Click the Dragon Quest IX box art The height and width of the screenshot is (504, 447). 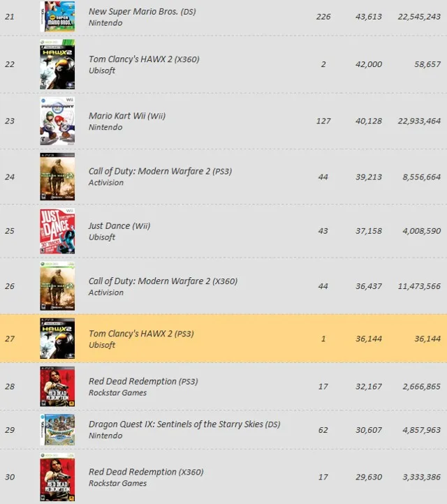(57, 430)
